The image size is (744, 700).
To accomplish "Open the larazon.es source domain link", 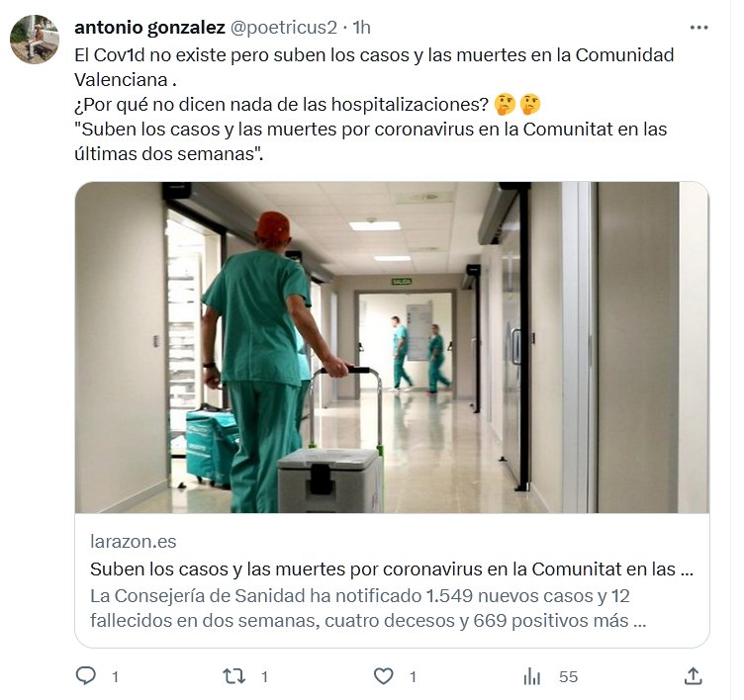I will tap(134, 541).
